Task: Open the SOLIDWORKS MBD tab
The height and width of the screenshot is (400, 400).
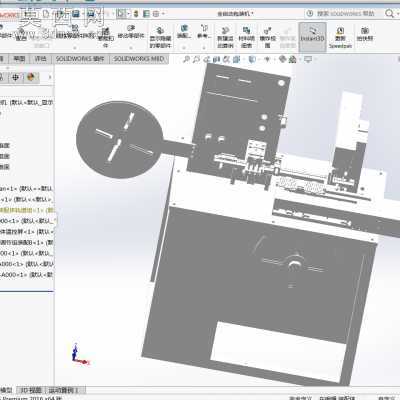Action: 139,59
